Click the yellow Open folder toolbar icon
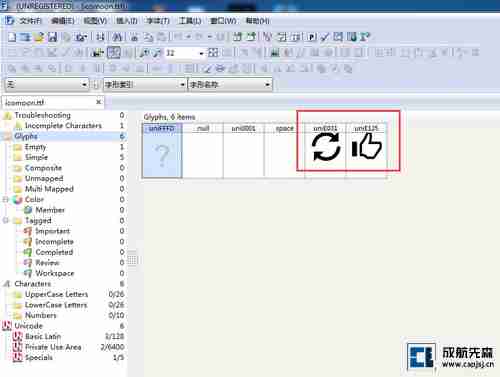The width and height of the screenshot is (500, 377). click(x=39, y=37)
